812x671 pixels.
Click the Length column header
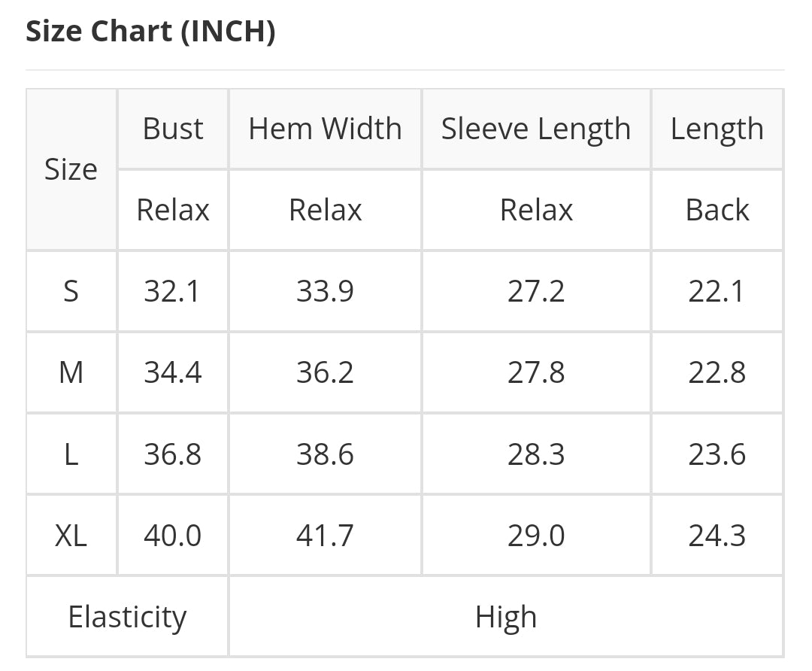717,129
